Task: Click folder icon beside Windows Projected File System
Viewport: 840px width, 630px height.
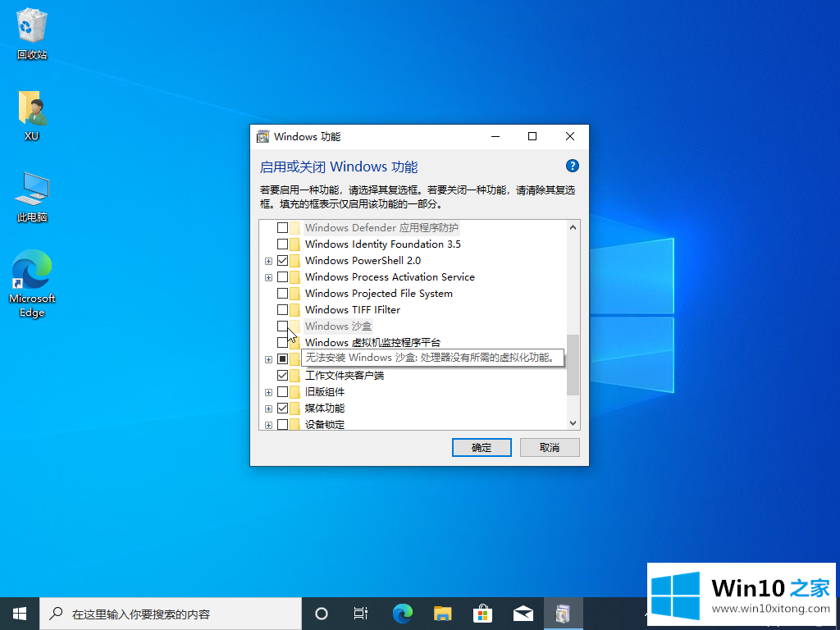Action: (294, 294)
